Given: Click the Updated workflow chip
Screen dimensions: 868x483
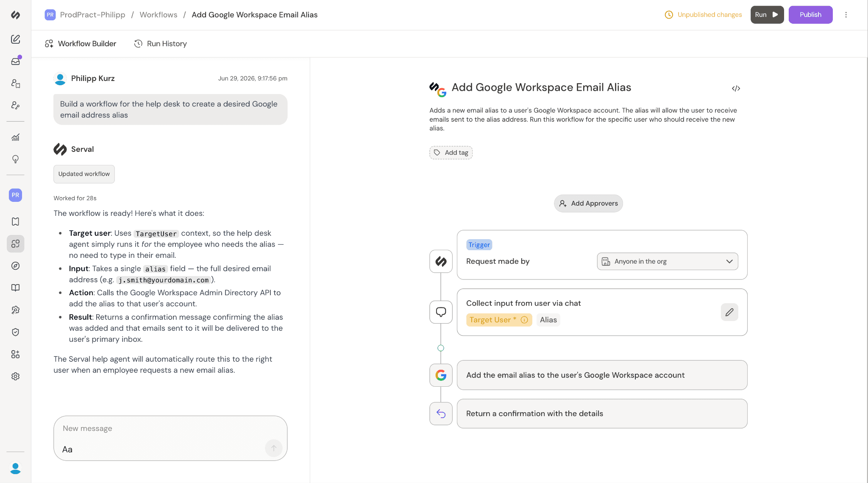Looking at the screenshot, I should [x=84, y=174].
